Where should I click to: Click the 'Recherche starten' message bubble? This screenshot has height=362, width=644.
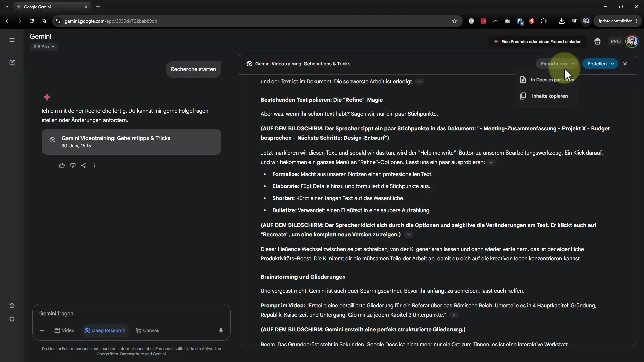(194, 69)
